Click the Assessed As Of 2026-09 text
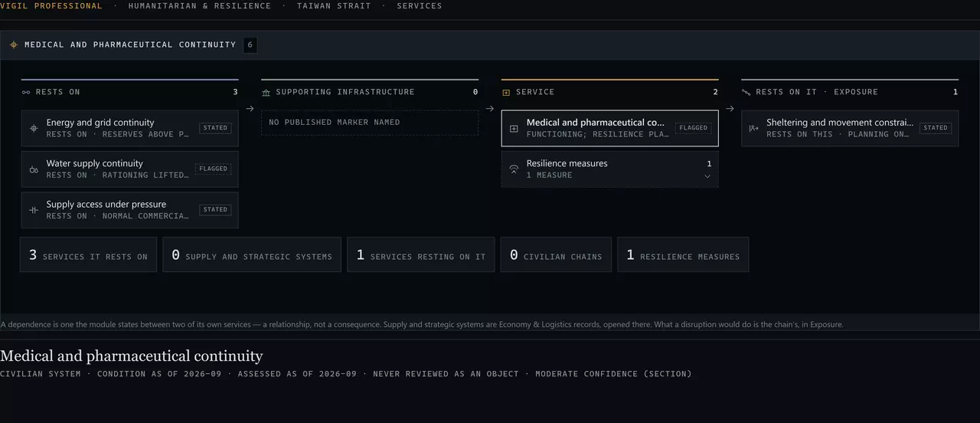The height and width of the screenshot is (423, 980). (297, 374)
